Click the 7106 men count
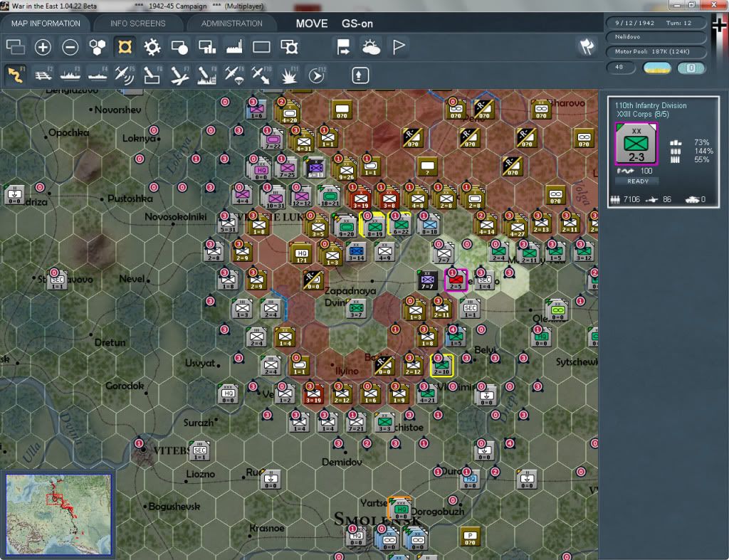 click(x=631, y=199)
